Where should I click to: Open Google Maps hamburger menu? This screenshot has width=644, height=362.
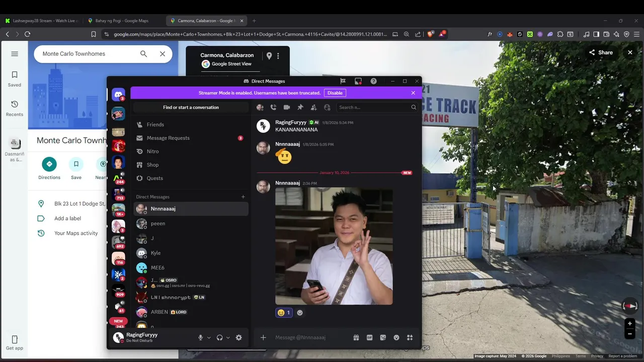[15, 54]
